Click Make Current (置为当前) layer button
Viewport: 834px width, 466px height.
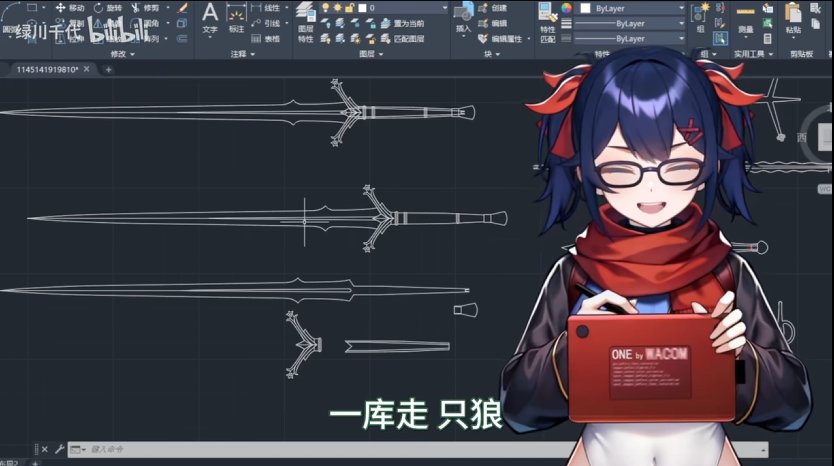tap(402, 23)
